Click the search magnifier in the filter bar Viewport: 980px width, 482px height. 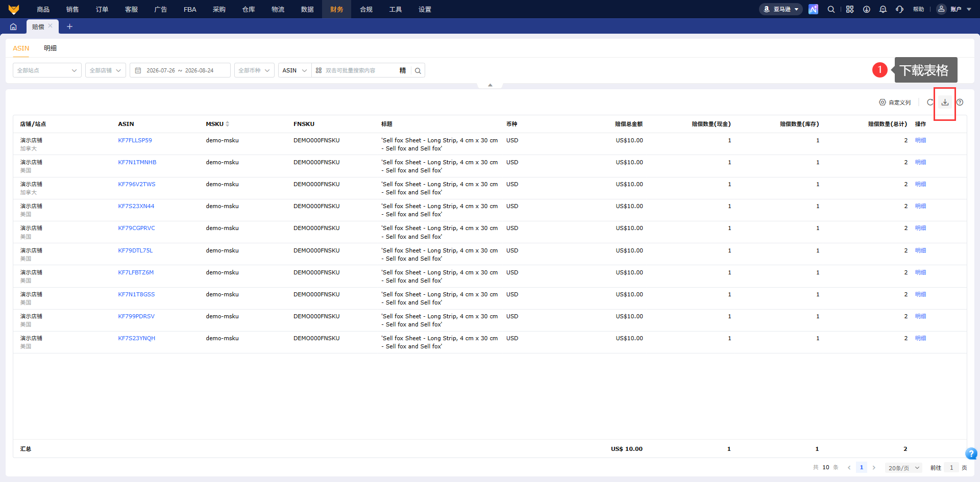click(x=418, y=70)
